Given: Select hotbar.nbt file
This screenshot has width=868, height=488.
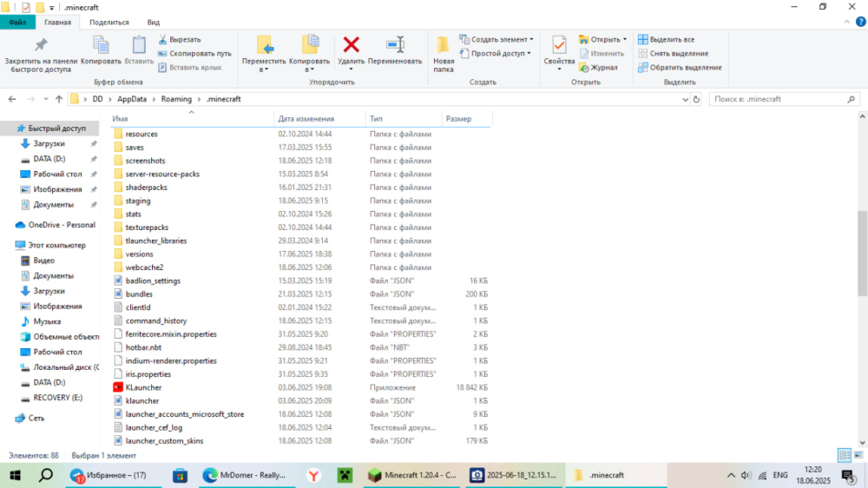Looking at the screenshot, I should [x=137, y=347].
